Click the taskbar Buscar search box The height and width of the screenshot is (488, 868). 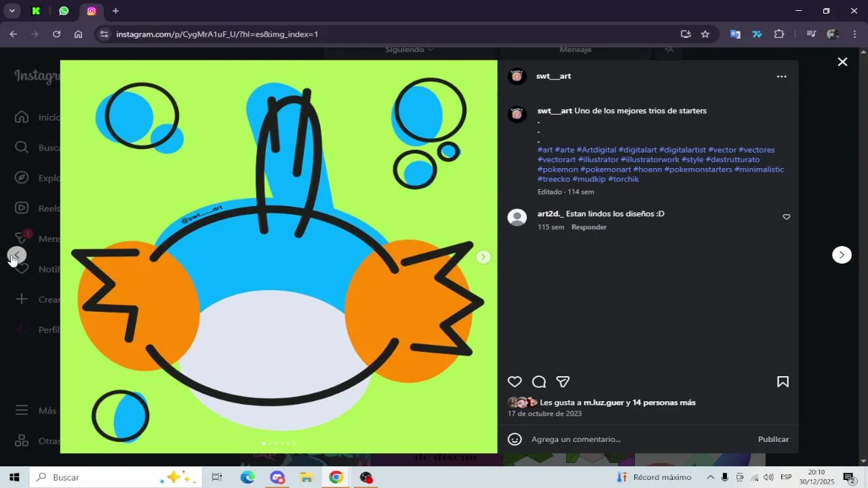point(115,477)
